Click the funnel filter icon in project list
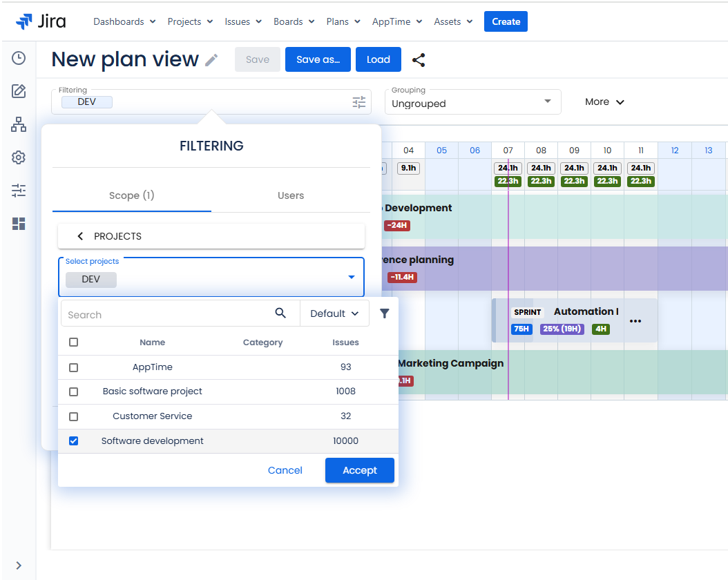 (385, 313)
